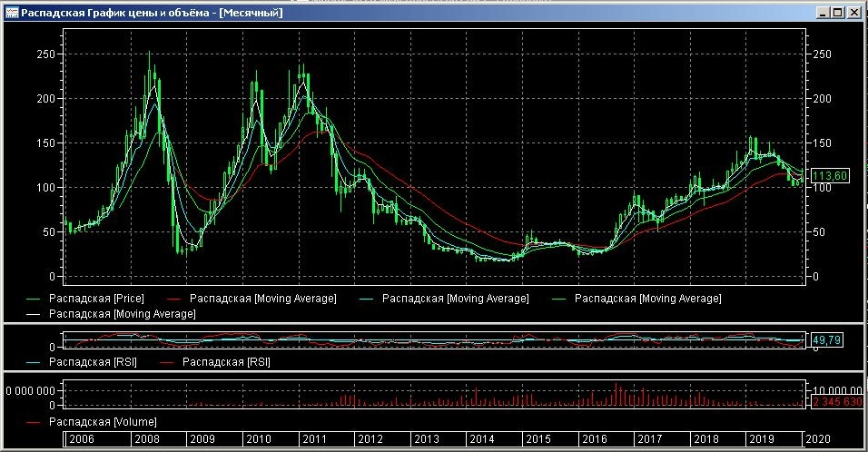
Task: Click the 2015 year marker on timeline
Action: pyautogui.click(x=538, y=439)
